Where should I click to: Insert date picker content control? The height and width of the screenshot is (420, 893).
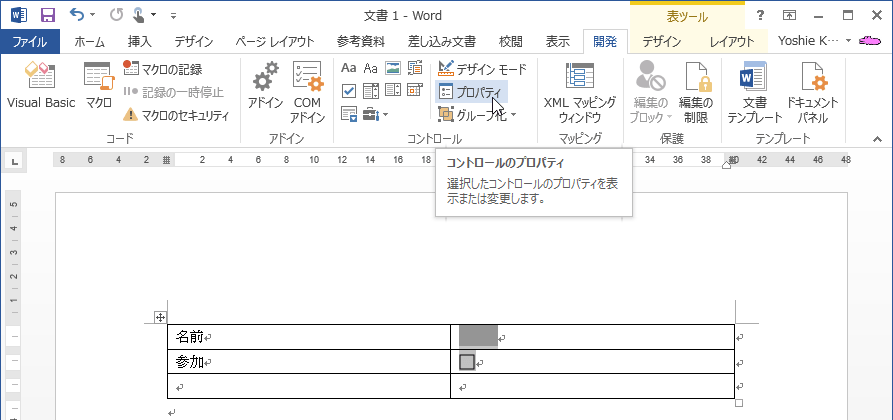pyautogui.click(x=415, y=91)
